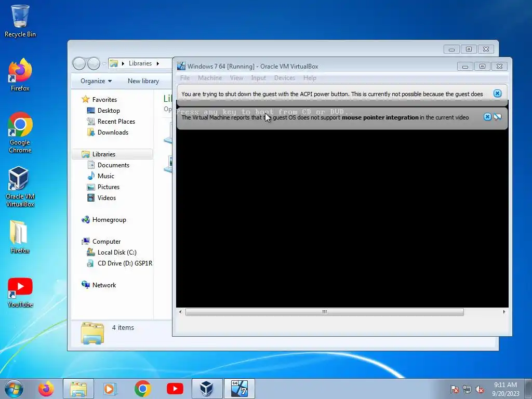
Task: Select Libraries in navigation pane
Action: [104, 154]
